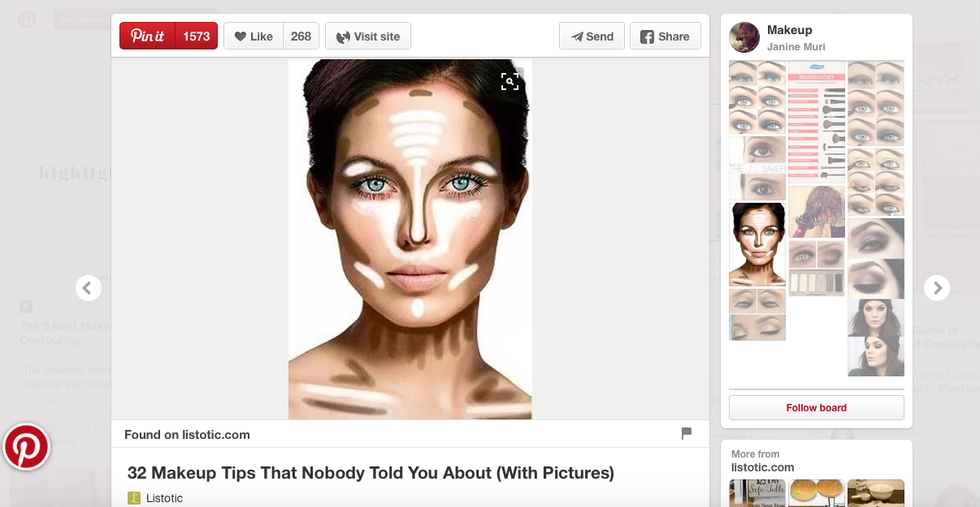Click the round red Pinterest logo badge

[x=25, y=447]
